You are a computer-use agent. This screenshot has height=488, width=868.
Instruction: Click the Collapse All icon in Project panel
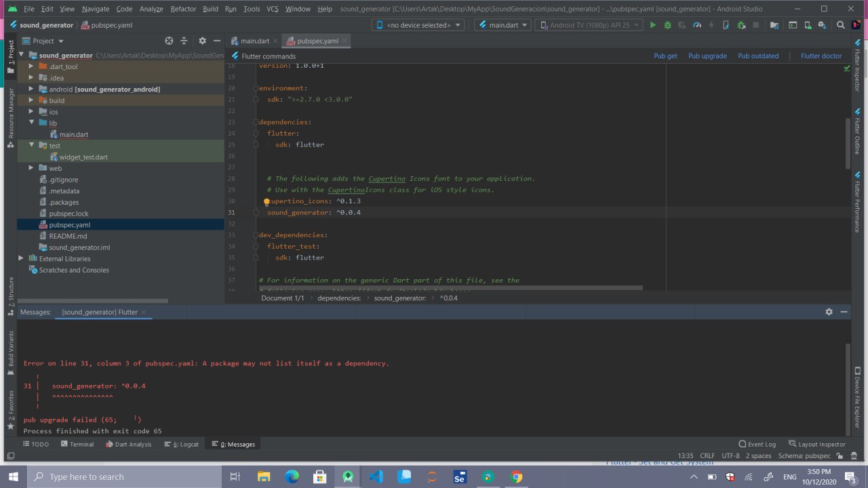coord(185,41)
